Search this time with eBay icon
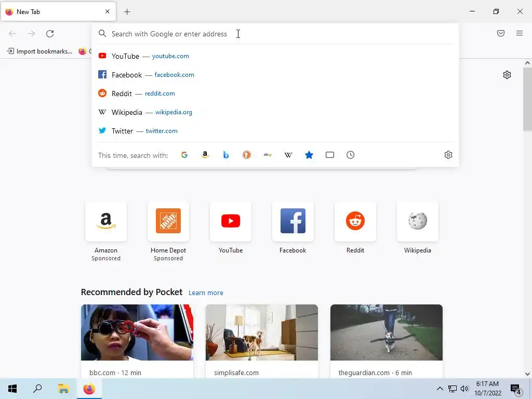Image resolution: width=532 pixels, height=399 pixels. point(268,155)
